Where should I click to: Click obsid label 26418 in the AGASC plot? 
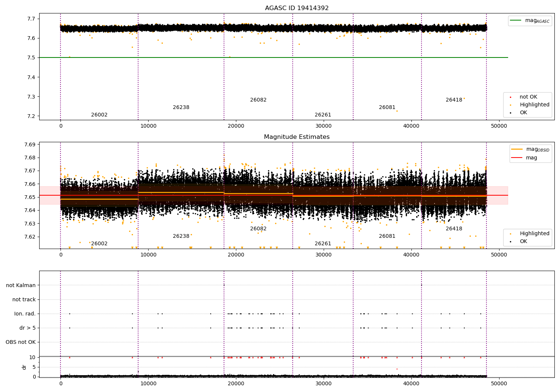(x=454, y=100)
